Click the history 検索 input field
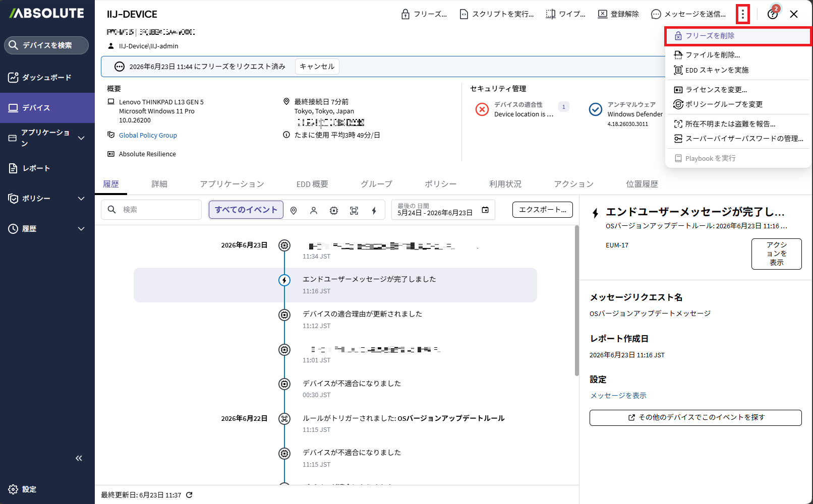813x504 pixels. click(151, 210)
